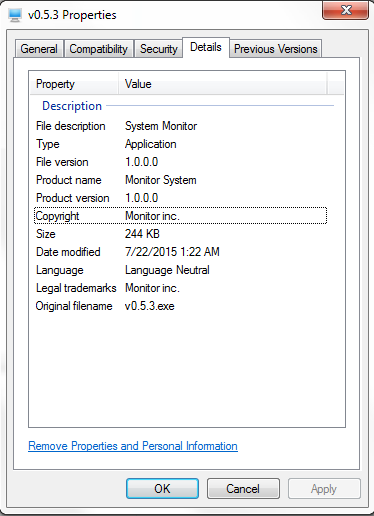
Task: Open Remove Properties and Personal Information link
Action: click(133, 446)
